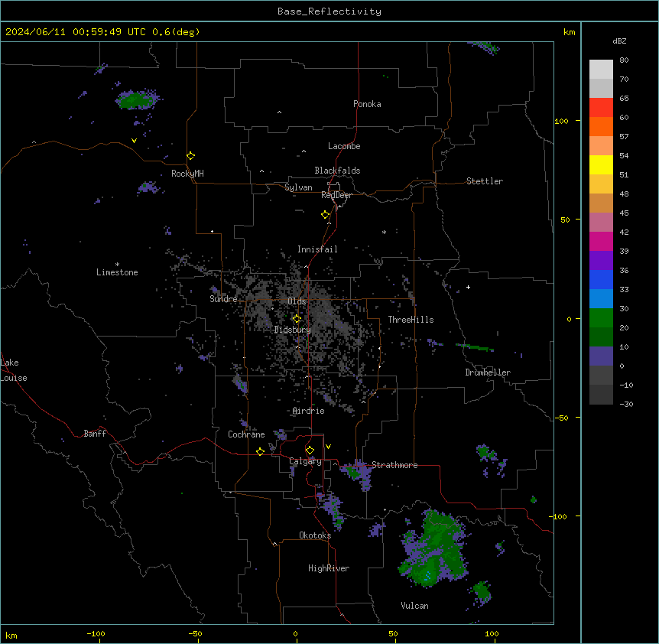Click the Lacombe city label
Image resolution: width=659 pixels, height=644 pixels.
[x=344, y=146]
